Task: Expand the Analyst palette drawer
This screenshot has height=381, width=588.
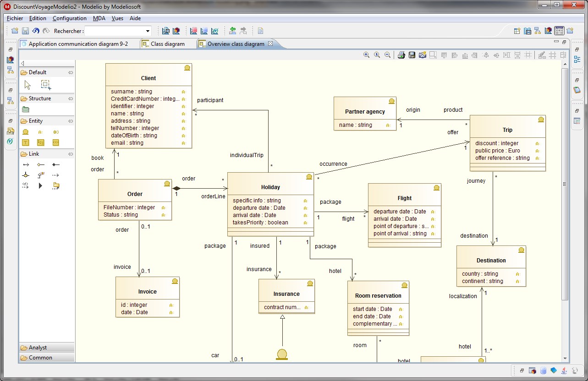Action: 38,348
